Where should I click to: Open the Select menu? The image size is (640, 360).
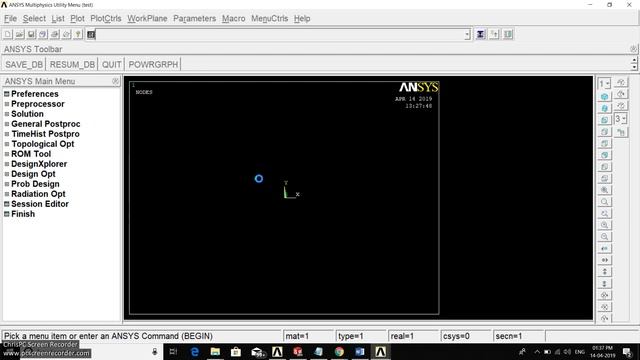click(34, 18)
